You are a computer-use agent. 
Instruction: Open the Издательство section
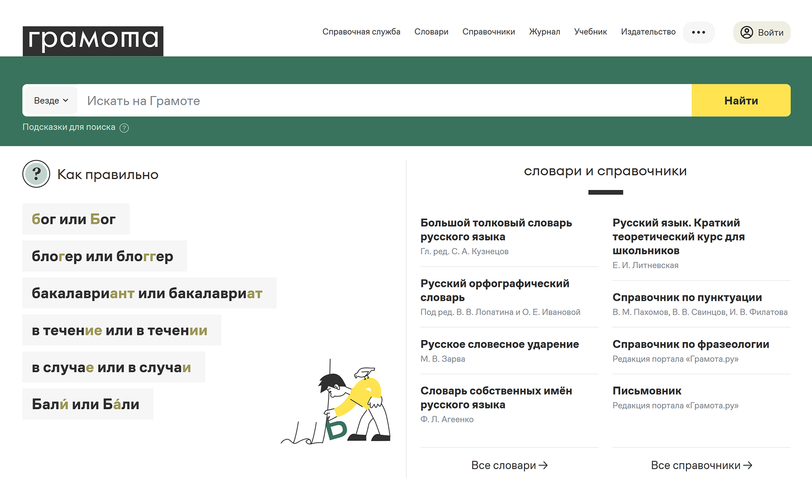tap(648, 32)
